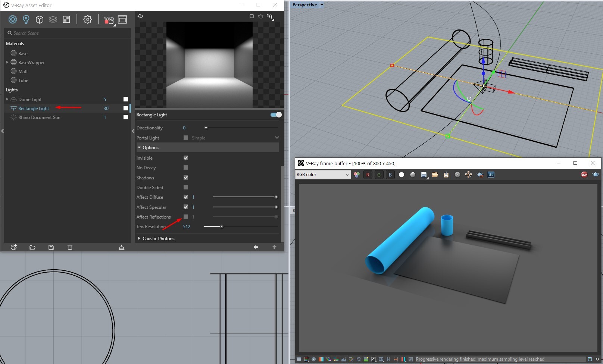Toggle Affect Diffuse checkbox

click(186, 197)
